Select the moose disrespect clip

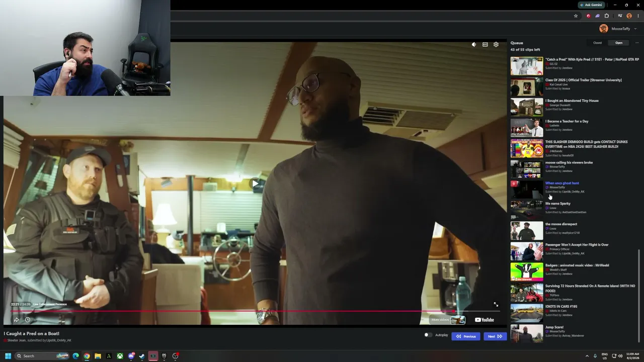pos(561,224)
